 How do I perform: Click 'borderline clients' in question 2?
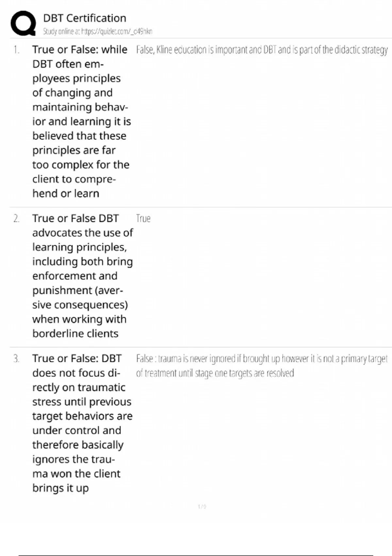(x=75, y=334)
